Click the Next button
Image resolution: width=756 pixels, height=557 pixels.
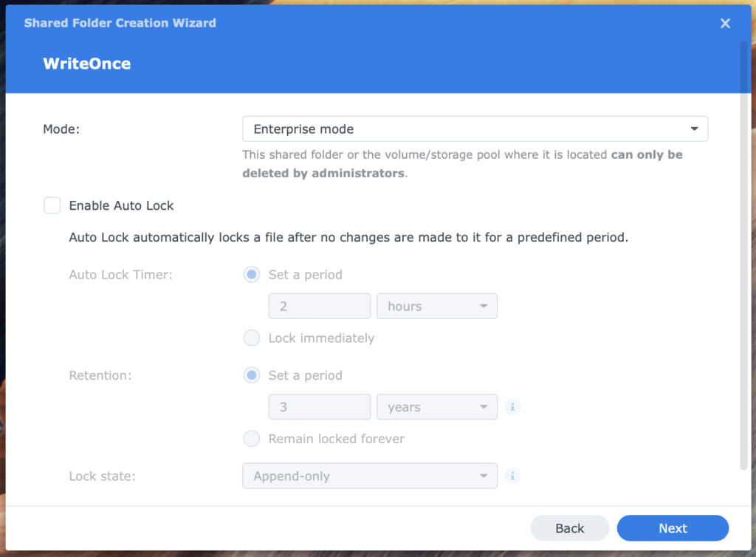[673, 528]
